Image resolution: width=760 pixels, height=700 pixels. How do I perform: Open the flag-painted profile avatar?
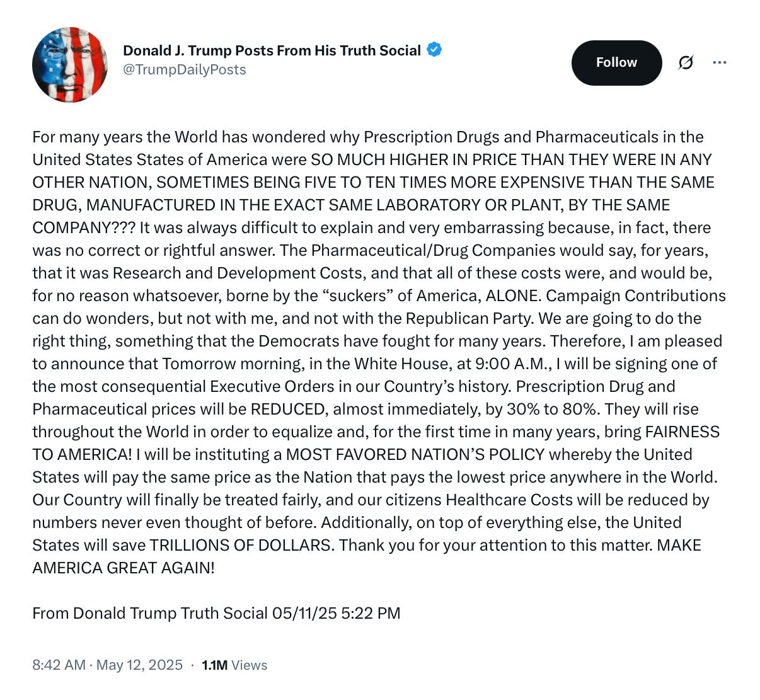coord(70,65)
